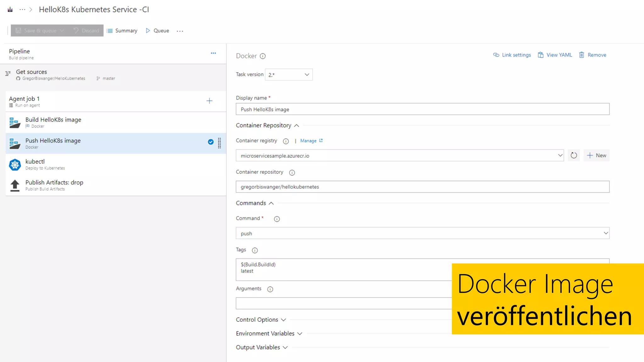Focus the Arguments input field

coord(344,303)
